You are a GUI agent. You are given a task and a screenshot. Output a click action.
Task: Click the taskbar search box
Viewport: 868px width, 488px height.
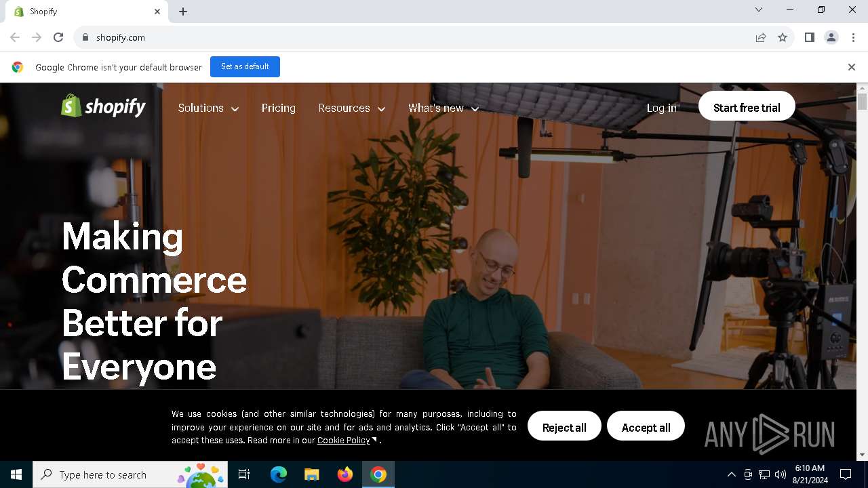[x=130, y=474]
